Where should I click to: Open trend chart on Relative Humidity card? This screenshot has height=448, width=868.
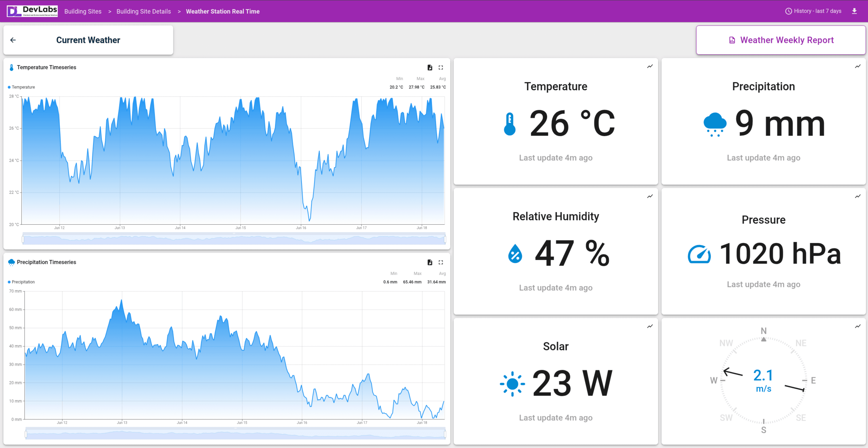(x=650, y=196)
